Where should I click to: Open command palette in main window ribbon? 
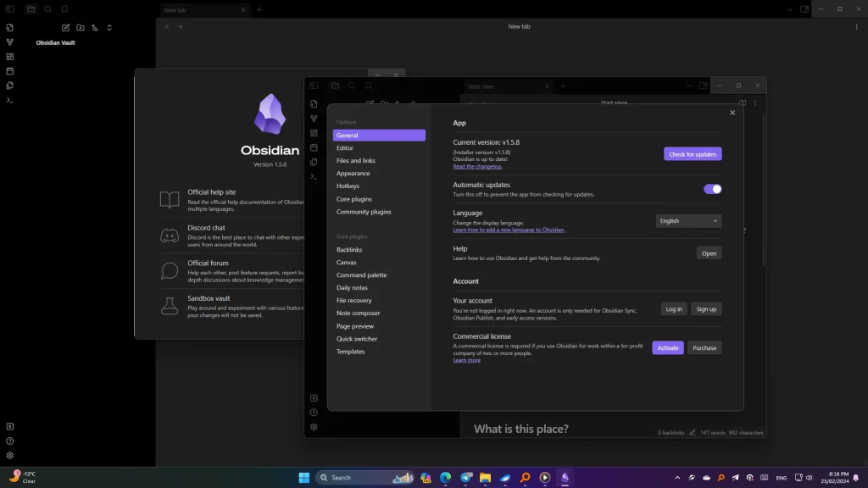coord(10,100)
